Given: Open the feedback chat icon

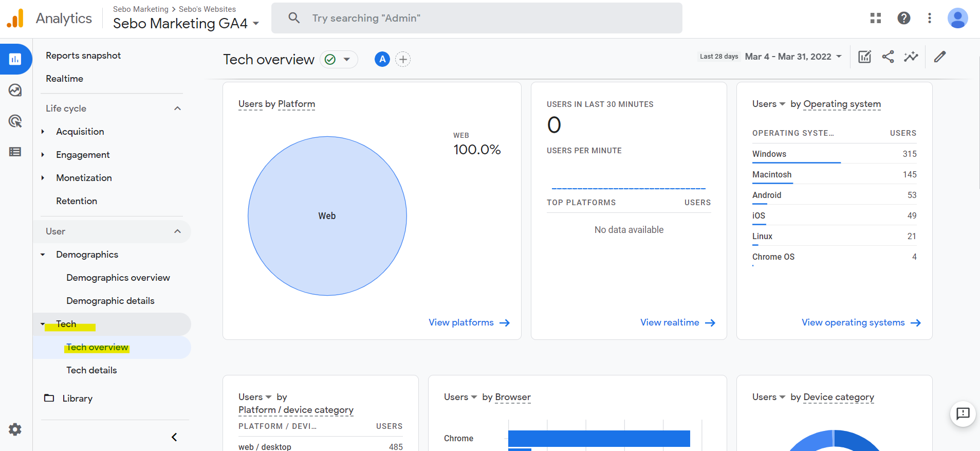Looking at the screenshot, I should tap(963, 413).
